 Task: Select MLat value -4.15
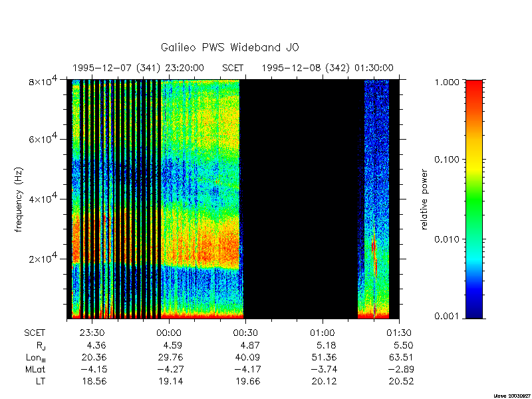pyautogui.click(x=94, y=369)
